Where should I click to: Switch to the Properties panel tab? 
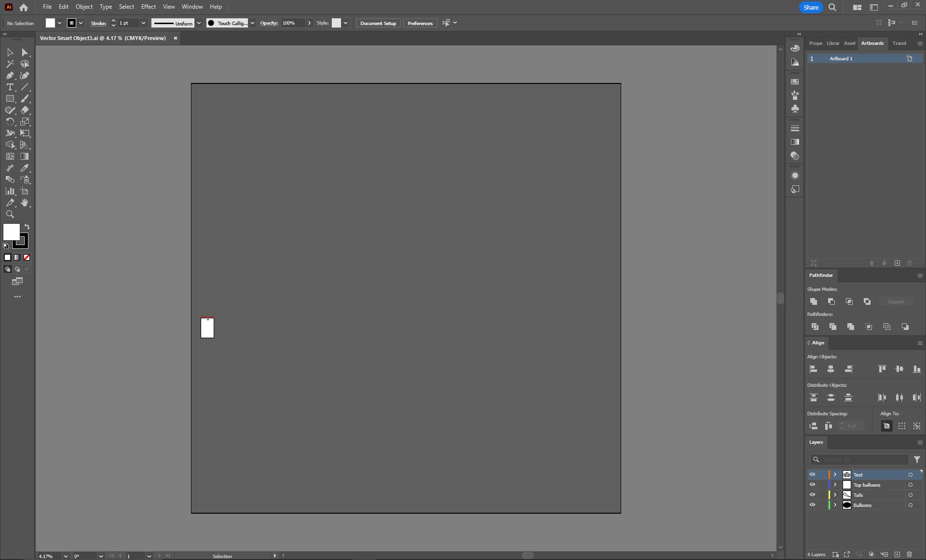[x=816, y=43]
